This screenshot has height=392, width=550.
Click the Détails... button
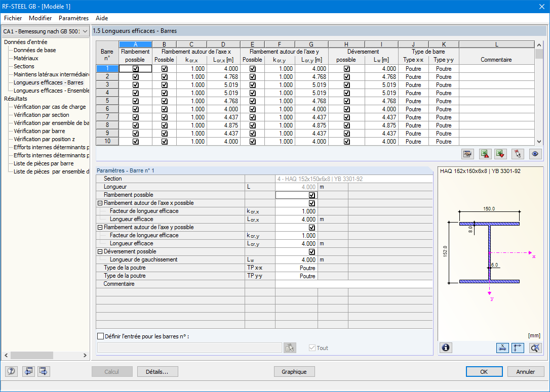click(x=158, y=372)
